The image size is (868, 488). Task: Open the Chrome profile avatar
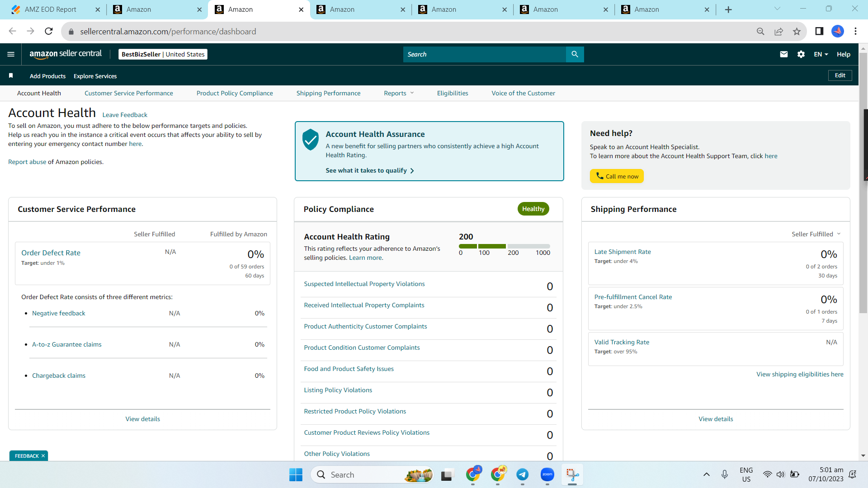[838, 31]
